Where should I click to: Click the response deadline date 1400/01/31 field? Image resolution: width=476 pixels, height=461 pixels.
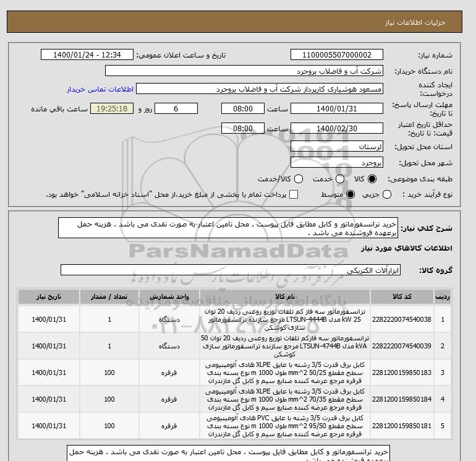tap(337, 108)
